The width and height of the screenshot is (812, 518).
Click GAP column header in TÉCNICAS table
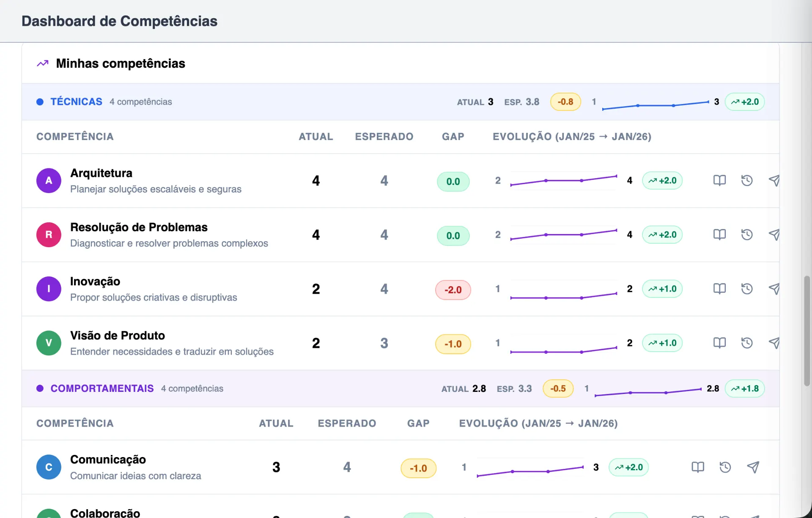click(x=453, y=137)
